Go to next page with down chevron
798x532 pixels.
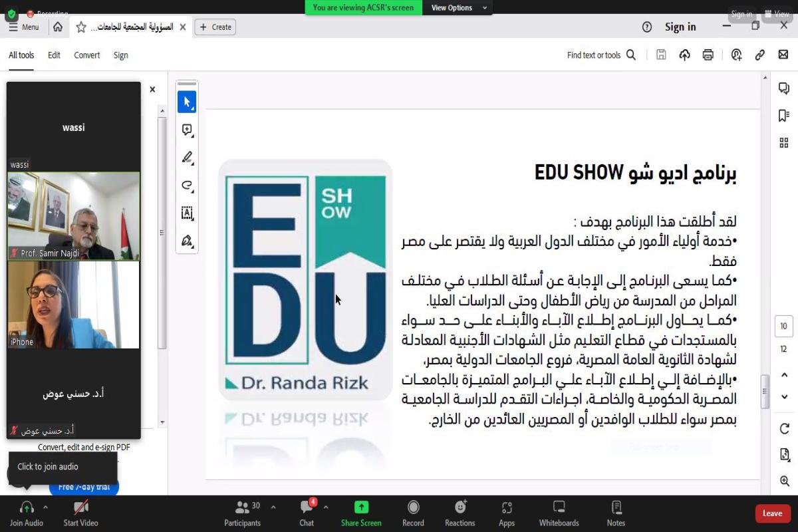pos(784,397)
